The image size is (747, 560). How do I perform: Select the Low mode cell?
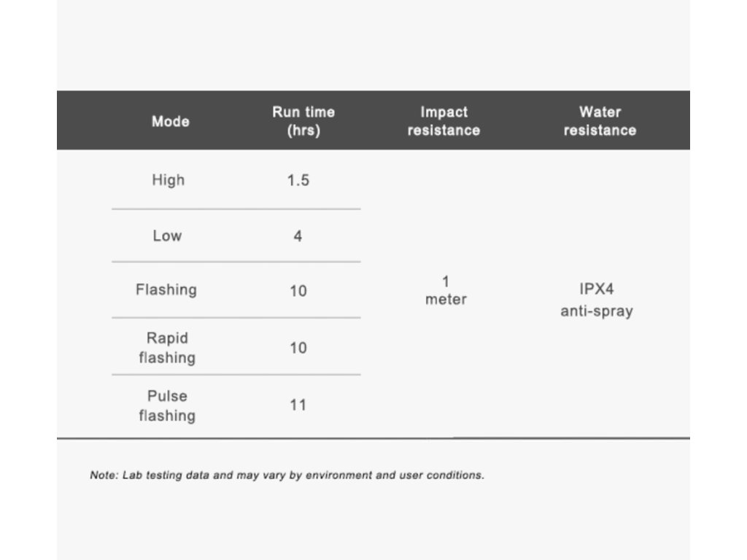167,236
